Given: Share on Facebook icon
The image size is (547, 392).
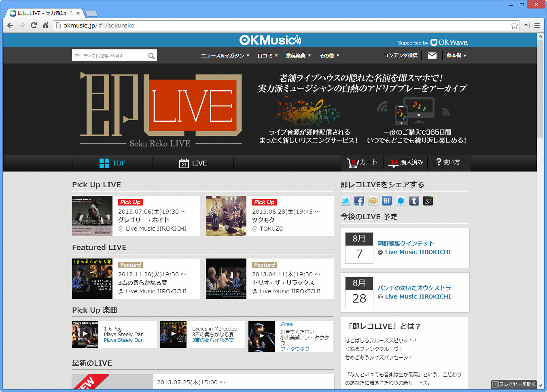Looking at the screenshot, I should [359, 201].
